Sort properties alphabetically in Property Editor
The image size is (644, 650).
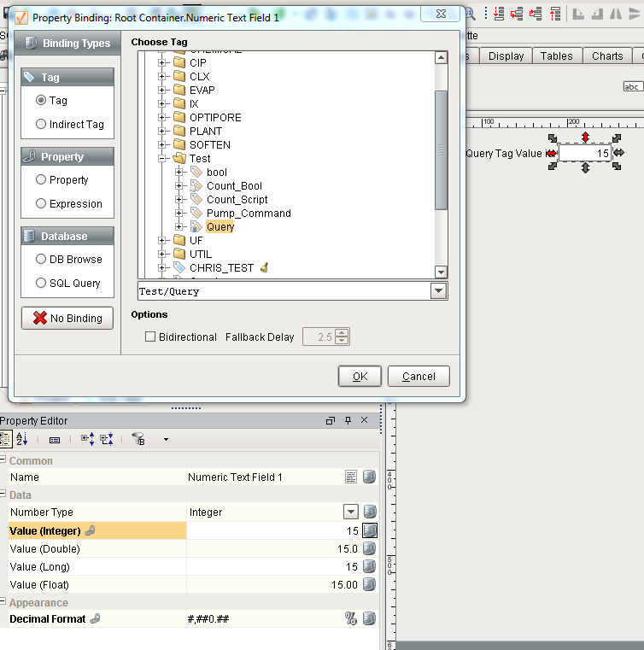click(22, 439)
